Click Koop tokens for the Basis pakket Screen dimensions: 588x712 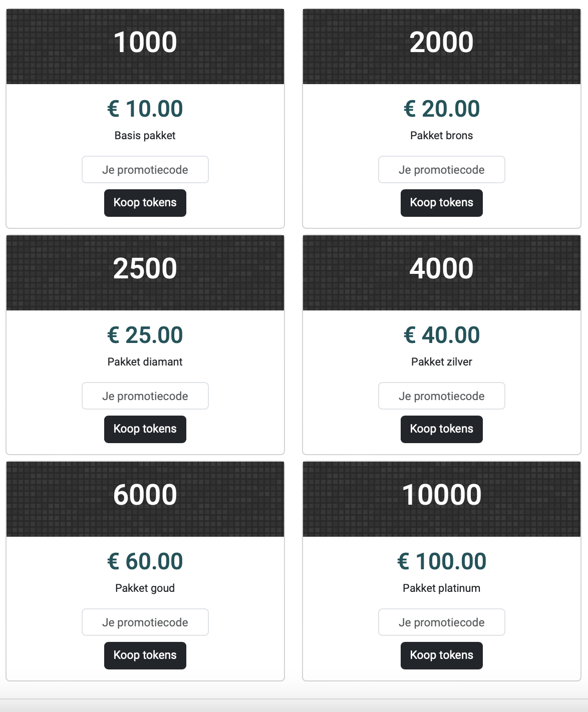click(x=145, y=203)
